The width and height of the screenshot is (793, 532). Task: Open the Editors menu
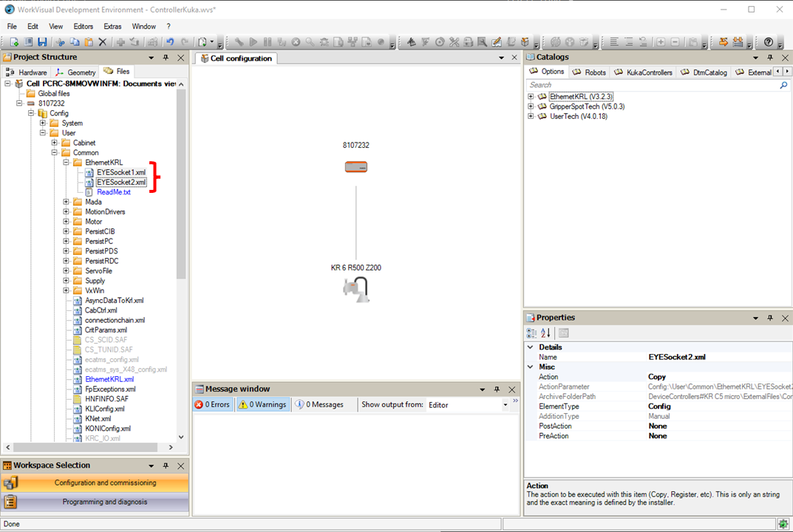pos(83,26)
